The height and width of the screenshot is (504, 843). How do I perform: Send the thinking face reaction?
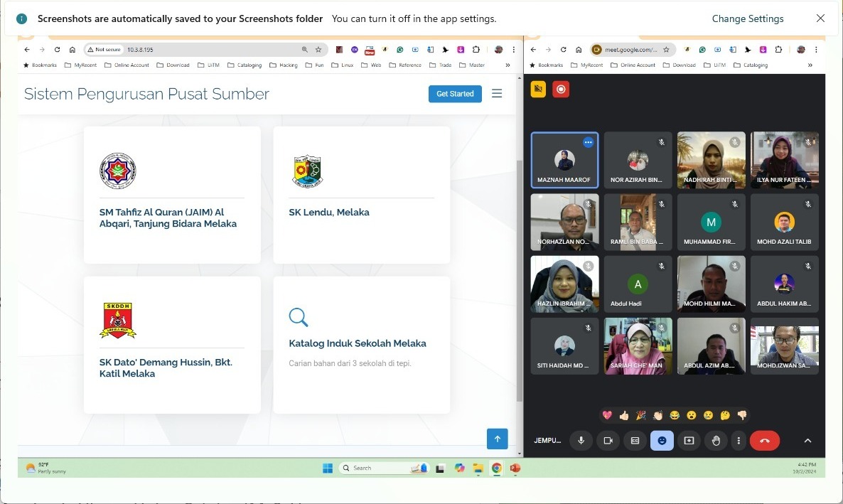tap(725, 415)
